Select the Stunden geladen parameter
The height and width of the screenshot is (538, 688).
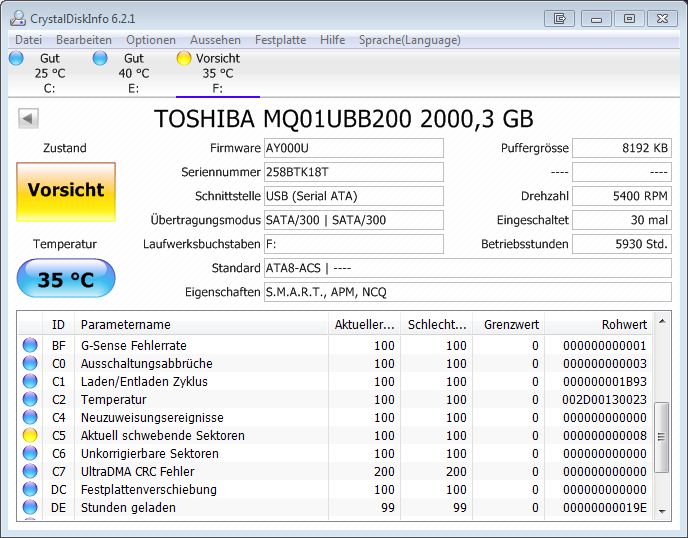tap(128, 508)
